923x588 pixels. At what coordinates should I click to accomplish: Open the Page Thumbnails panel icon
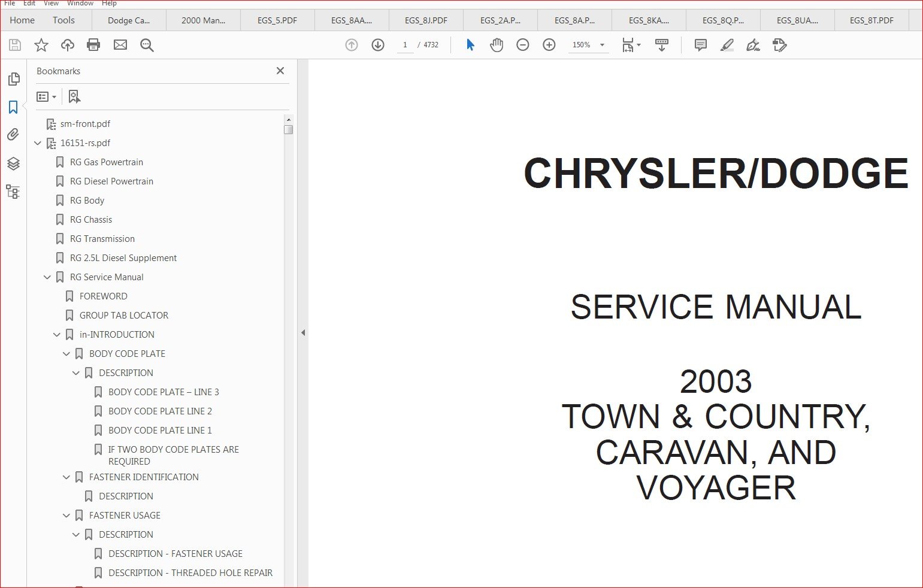[13, 79]
